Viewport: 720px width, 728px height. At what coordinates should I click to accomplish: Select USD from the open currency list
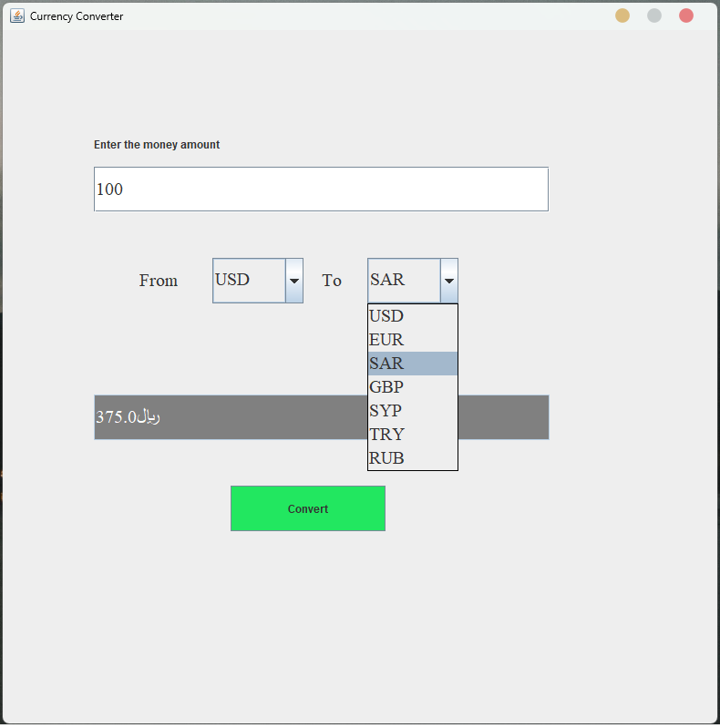pyautogui.click(x=412, y=316)
